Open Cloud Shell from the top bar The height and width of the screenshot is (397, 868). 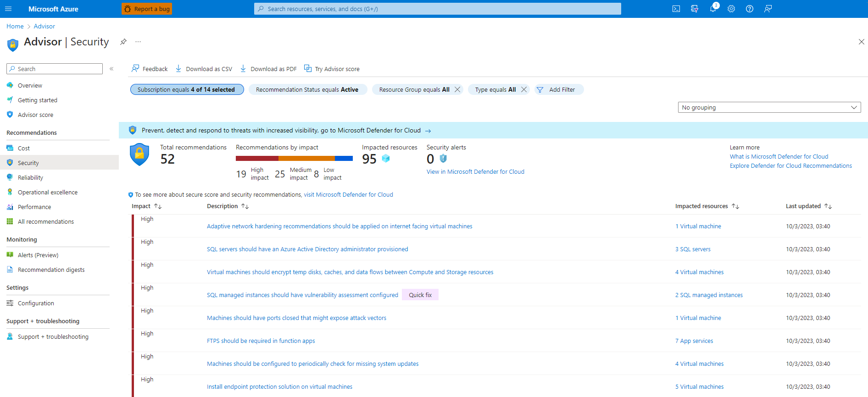[x=676, y=9]
